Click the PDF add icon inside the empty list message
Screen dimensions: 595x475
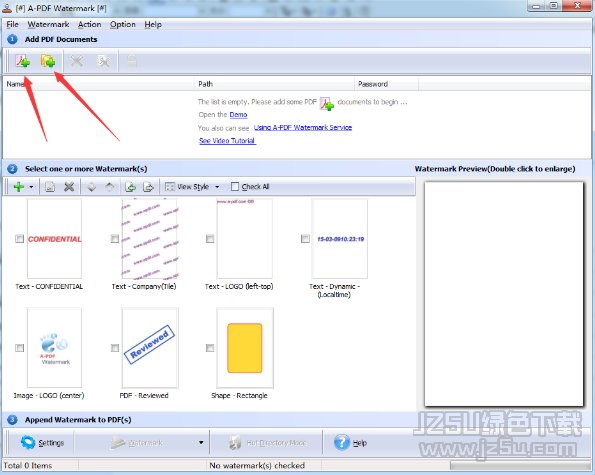pyautogui.click(x=326, y=104)
